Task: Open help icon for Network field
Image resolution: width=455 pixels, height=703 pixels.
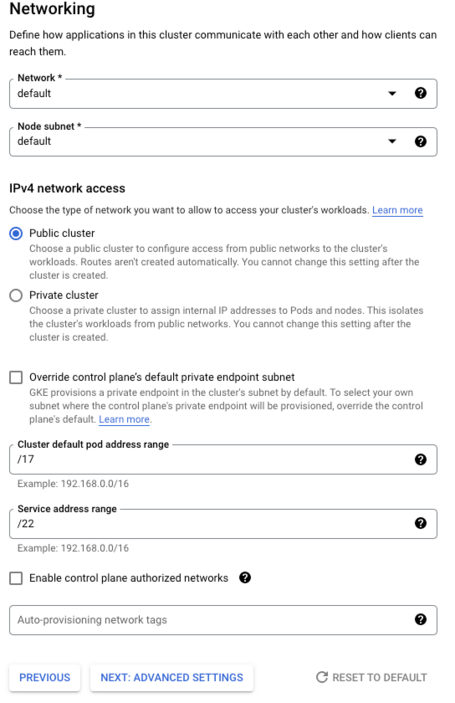Action: pos(420,93)
